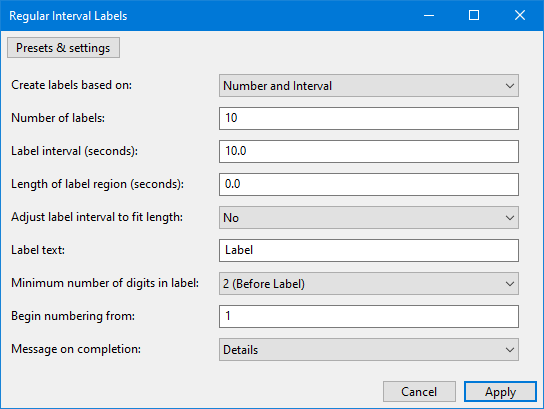Click the 'Label text:' caption

pos(38,250)
